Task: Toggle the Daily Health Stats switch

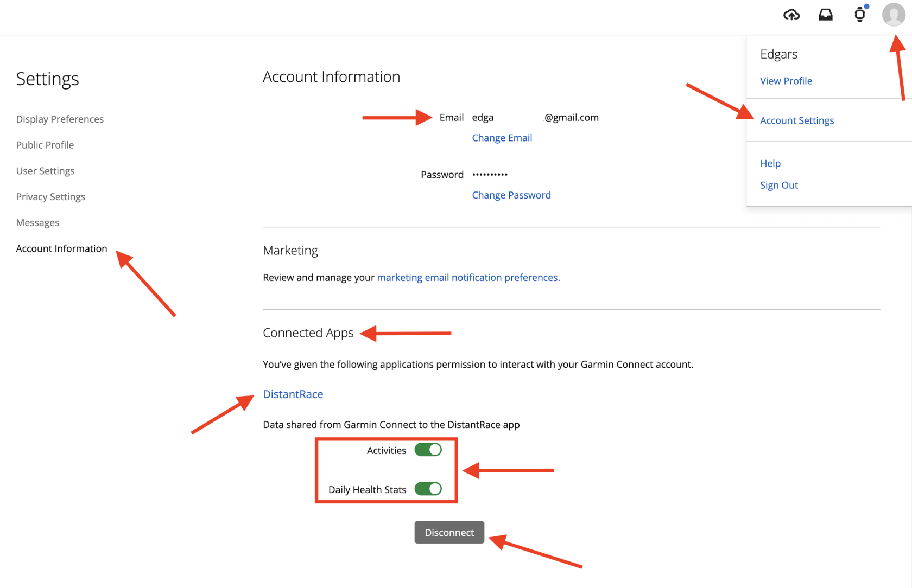Action: 428,489
